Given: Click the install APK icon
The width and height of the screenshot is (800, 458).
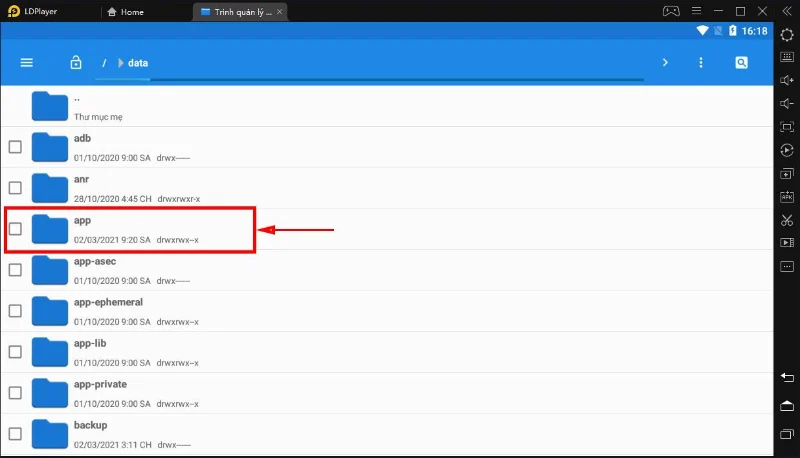Looking at the screenshot, I should point(787,197).
